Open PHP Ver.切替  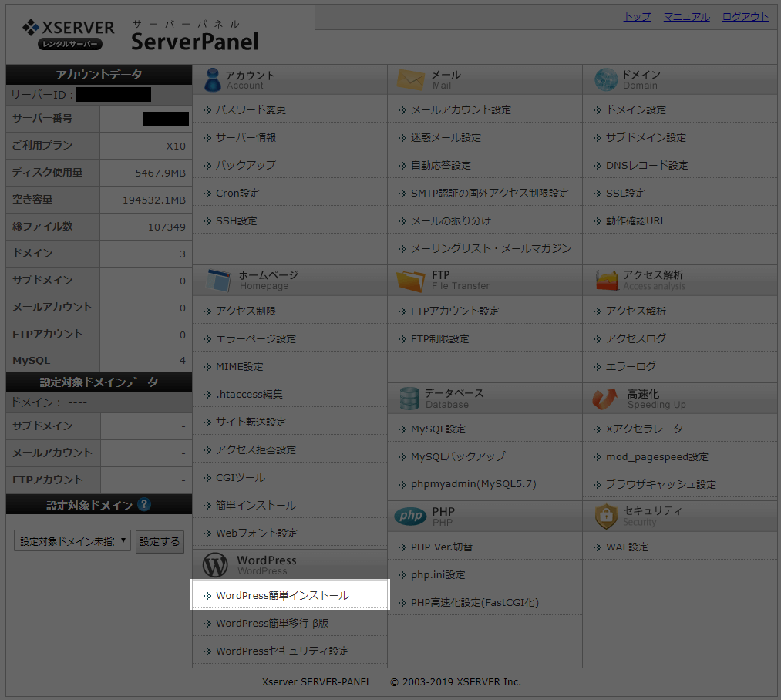point(441,547)
